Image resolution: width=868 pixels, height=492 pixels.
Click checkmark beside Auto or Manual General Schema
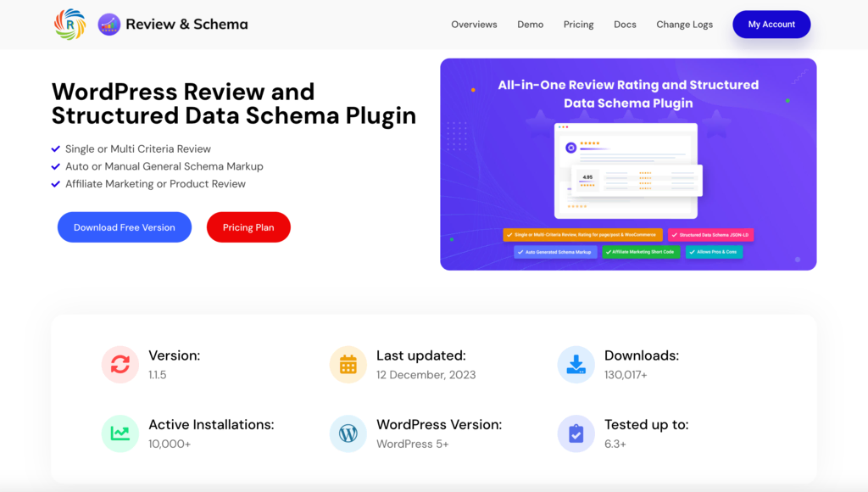pyautogui.click(x=55, y=166)
